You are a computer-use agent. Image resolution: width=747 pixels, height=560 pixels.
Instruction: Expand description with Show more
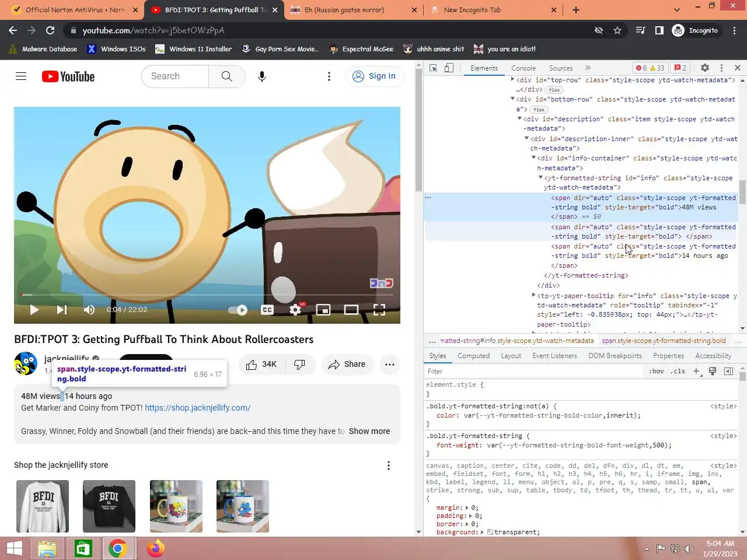[x=369, y=431]
